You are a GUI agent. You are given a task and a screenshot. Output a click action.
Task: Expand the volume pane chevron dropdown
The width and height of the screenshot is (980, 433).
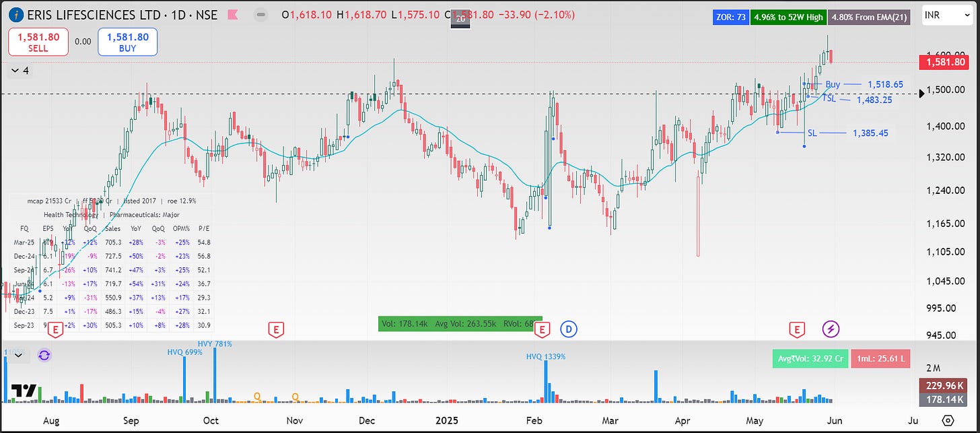tap(18, 355)
